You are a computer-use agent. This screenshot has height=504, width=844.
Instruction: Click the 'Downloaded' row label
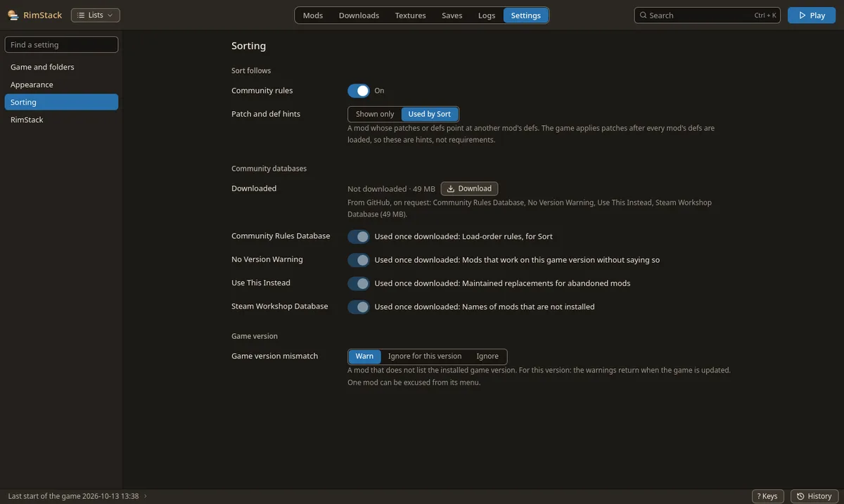tap(254, 188)
